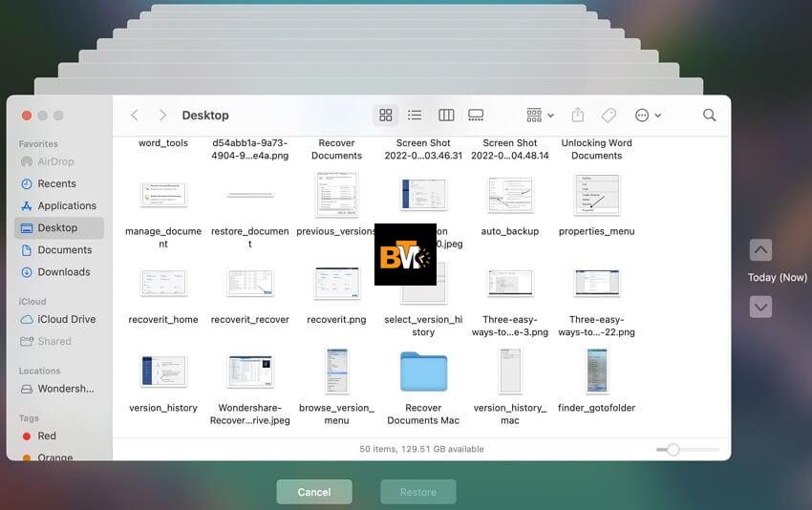
Task: Click the search magnifier icon
Action: [x=710, y=115]
